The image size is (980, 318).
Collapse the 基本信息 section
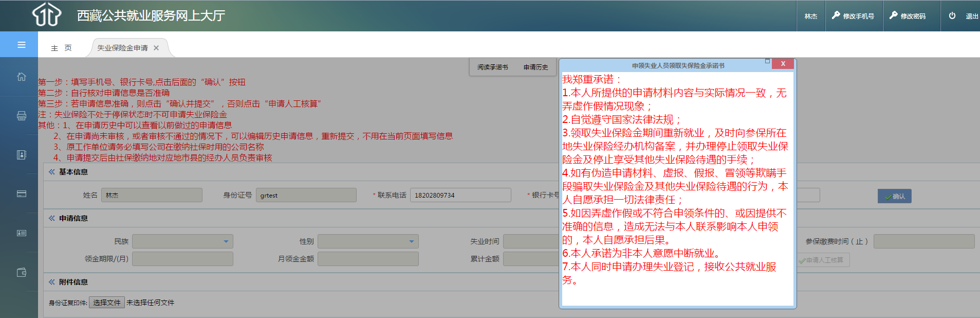coord(52,172)
